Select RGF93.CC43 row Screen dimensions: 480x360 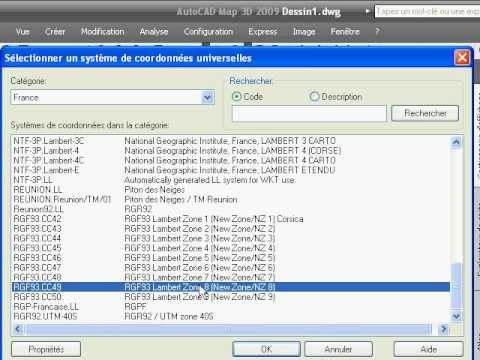(x=231, y=229)
